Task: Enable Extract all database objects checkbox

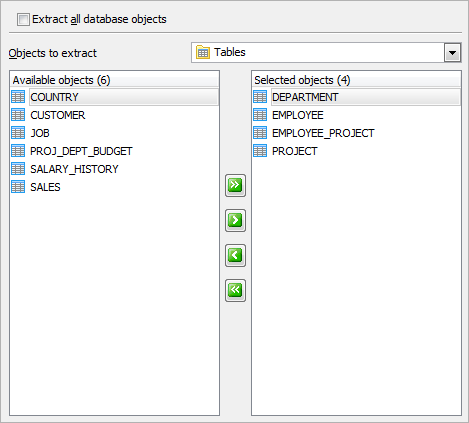Action: [x=23, y=19]
